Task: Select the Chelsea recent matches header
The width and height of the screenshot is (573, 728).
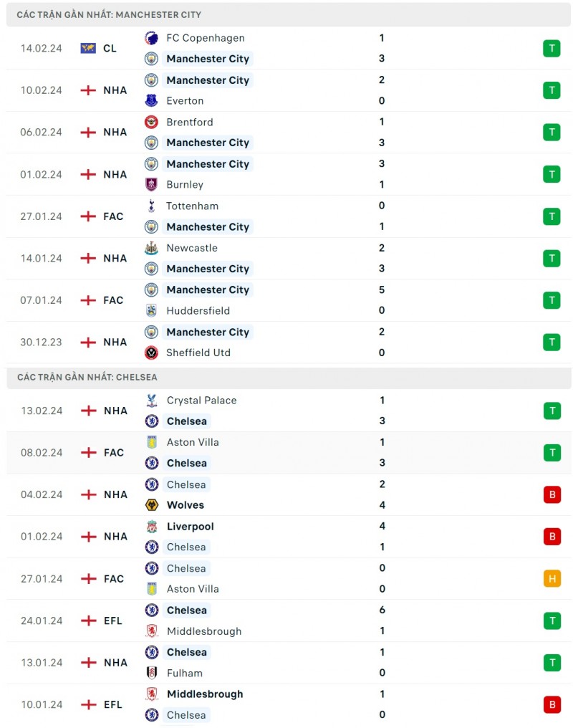Action: (87, 377)
